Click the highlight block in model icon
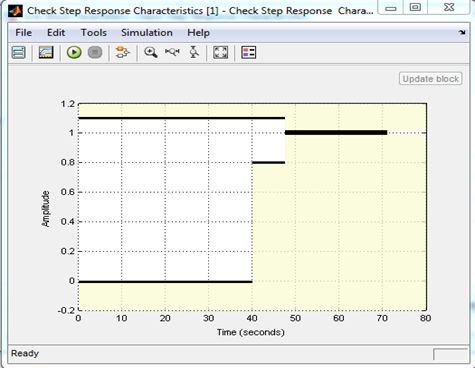Screen dimensions: 475x368 point(123,52)
